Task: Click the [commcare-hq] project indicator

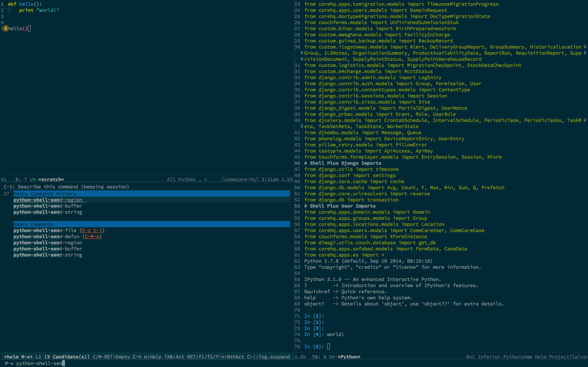Action: pyautogui.click(x=240, y=180)
